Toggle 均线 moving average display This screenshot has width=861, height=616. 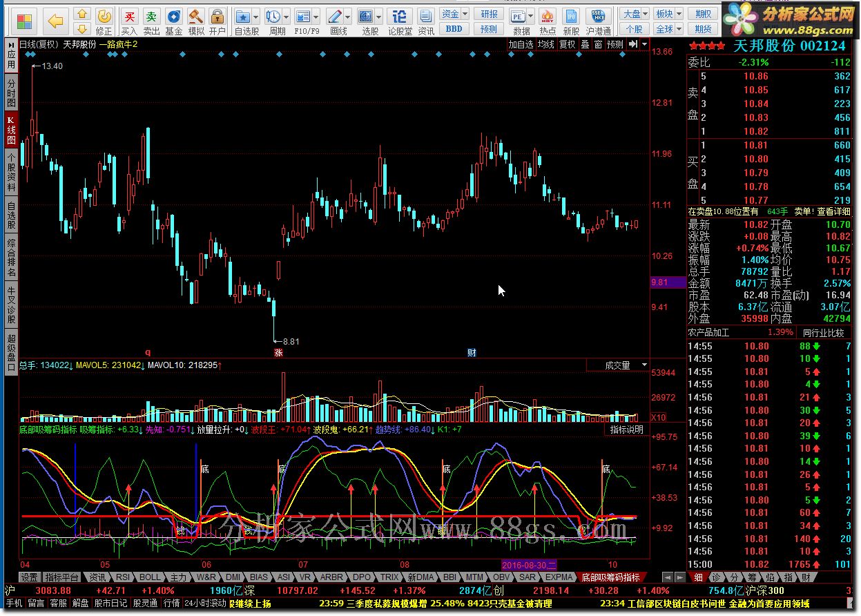click(547, 44)
